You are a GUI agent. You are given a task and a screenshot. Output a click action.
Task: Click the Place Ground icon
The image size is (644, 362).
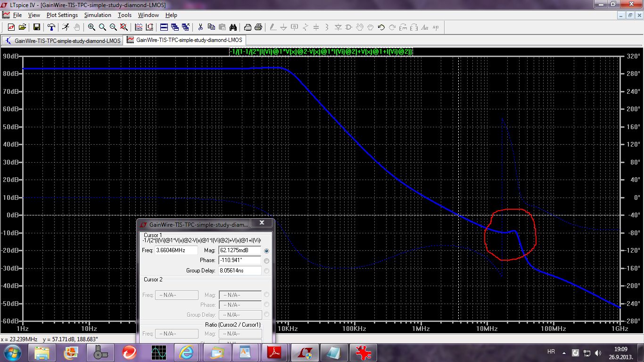[x=283, y=27]
